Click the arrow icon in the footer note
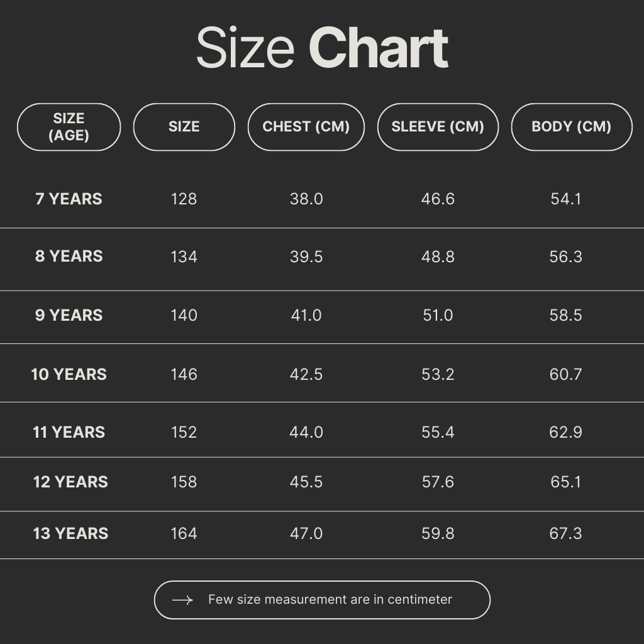Viewport: 644px width, 644px height. click(x=182, y=600)
